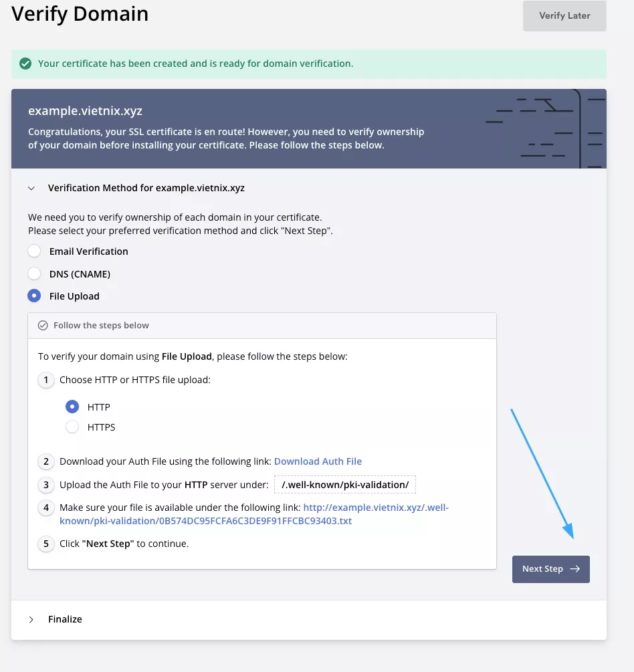The width and height of the screenshot is (634, 672).
Task: Open the Download Auth File link
Action: tap(318, 461)
